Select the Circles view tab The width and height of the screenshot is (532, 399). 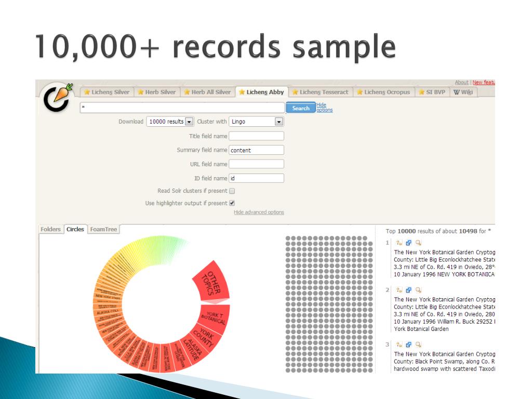point(75,229)
